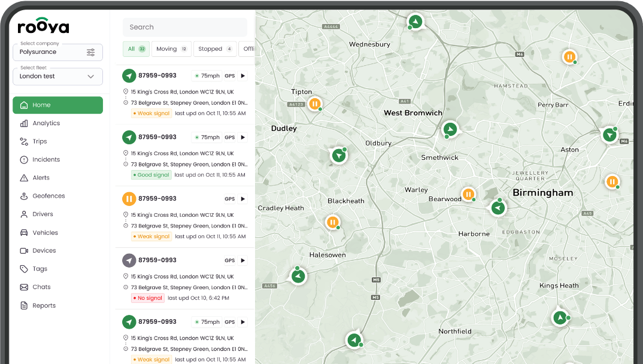Click the green vehicle marker near West Bromwich

tap(450, 129)
